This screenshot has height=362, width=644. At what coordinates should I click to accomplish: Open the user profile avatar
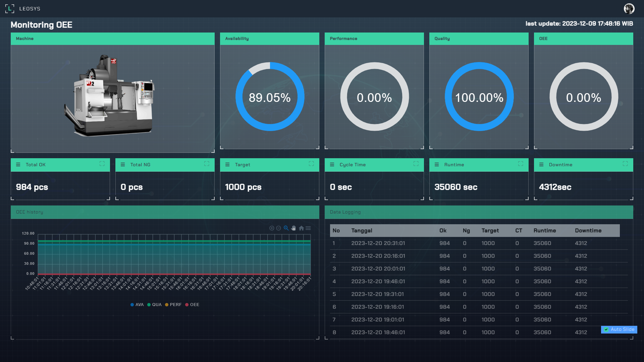coord(629,9)
